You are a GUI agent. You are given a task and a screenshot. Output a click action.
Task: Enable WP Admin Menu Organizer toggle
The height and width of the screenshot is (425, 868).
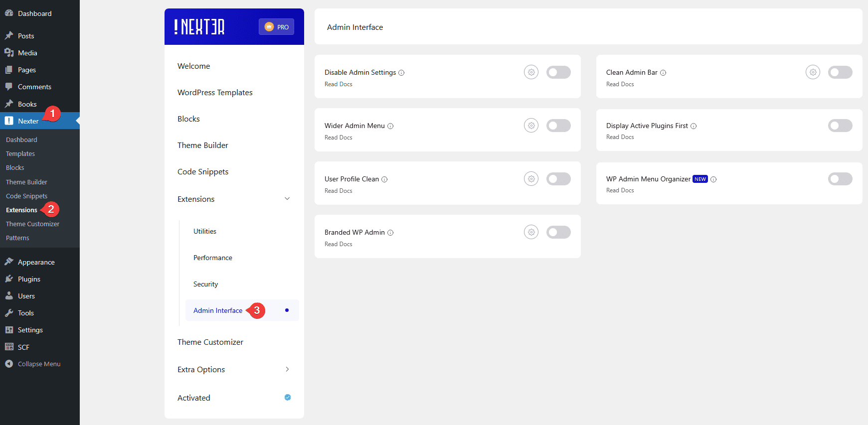[x=840, y=179]
